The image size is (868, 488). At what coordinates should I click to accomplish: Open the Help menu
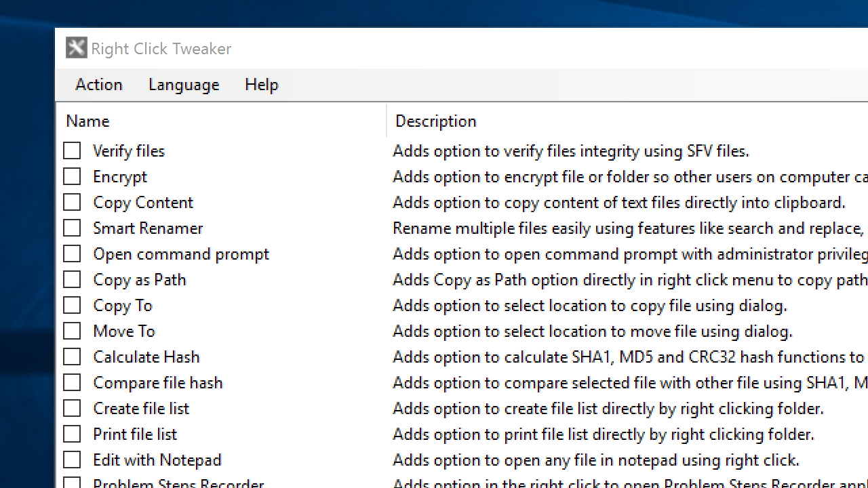tap(262, 85)
